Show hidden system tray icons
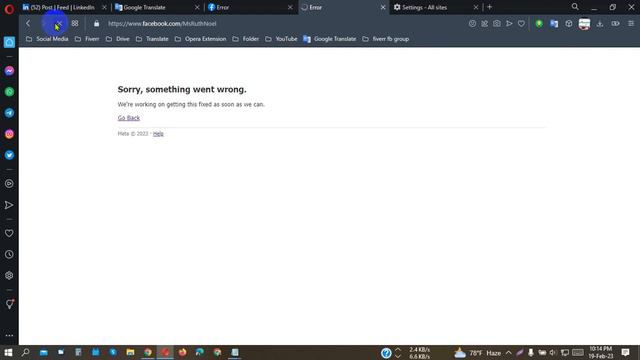 click(509, 353)
